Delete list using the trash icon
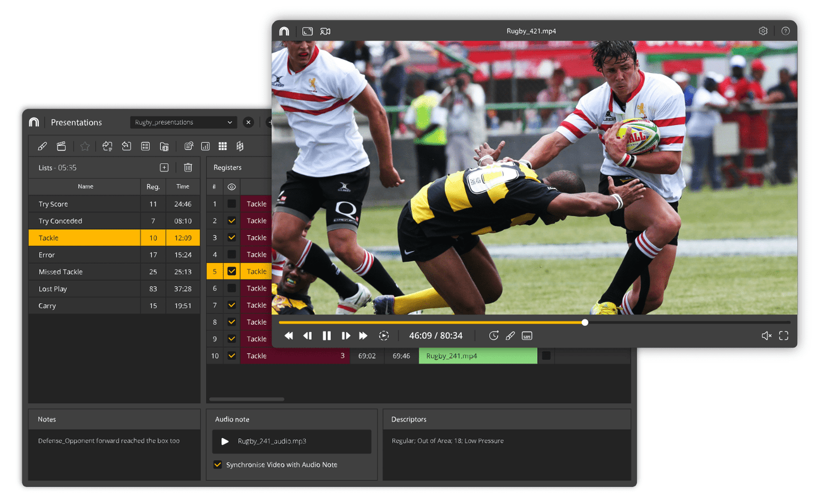Viewport: 818px width, 504px height. click(x=188, y=167)
